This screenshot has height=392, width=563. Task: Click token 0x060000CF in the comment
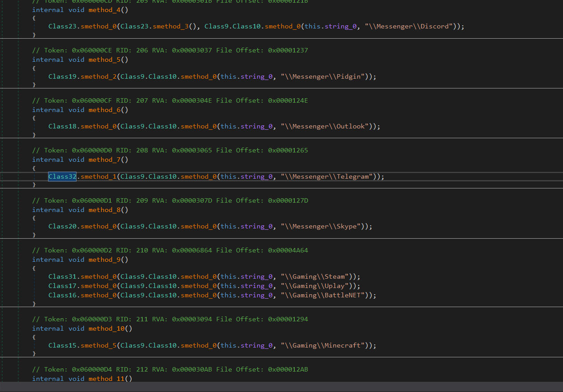pyautogui.click(x=92, y=100)
